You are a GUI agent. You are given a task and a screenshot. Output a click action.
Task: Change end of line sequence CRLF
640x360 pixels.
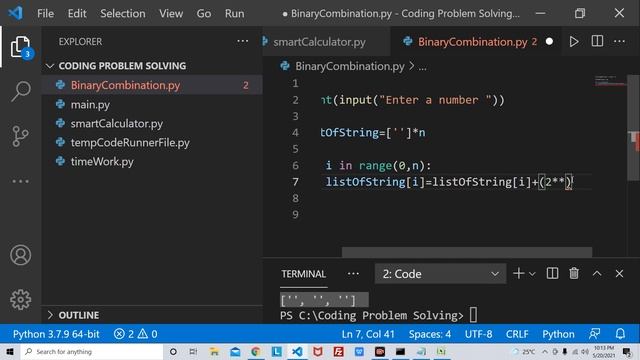517,334
